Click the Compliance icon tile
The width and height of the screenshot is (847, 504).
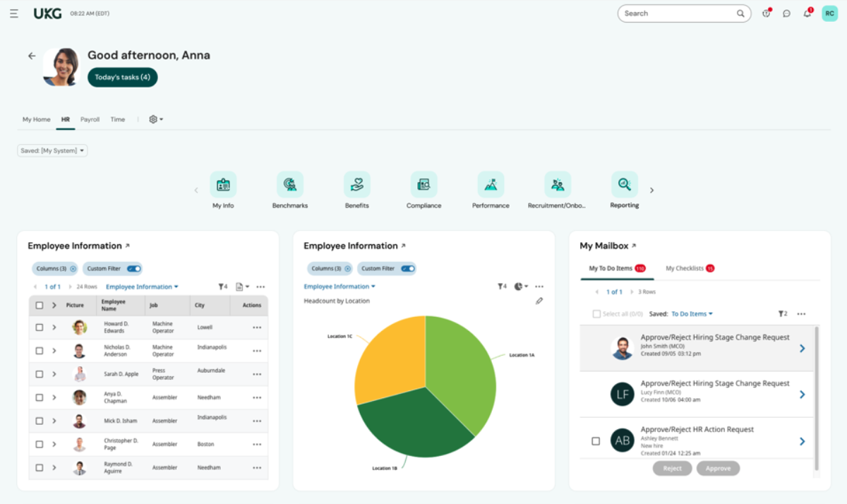[x=423, y=185]
